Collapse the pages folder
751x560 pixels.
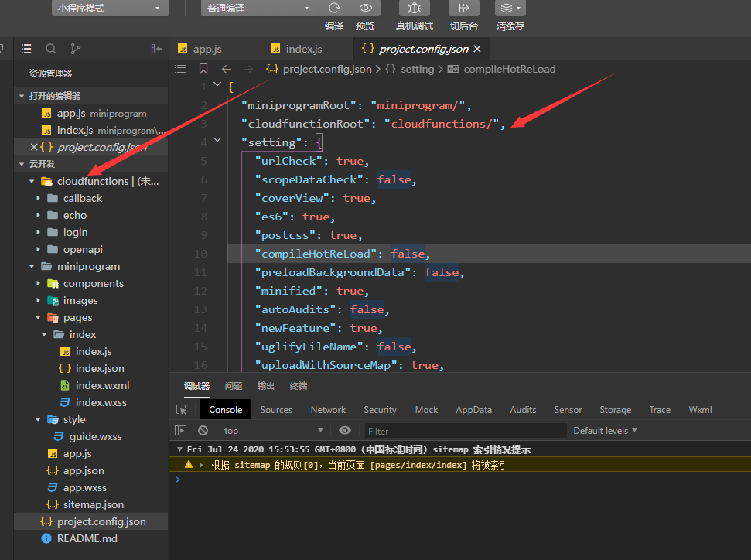coord(39,317)
